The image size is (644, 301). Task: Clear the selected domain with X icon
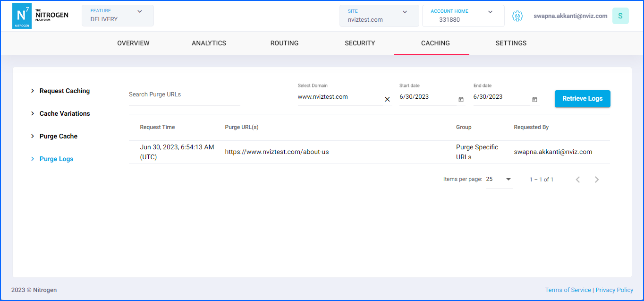(x=387, y=99)
